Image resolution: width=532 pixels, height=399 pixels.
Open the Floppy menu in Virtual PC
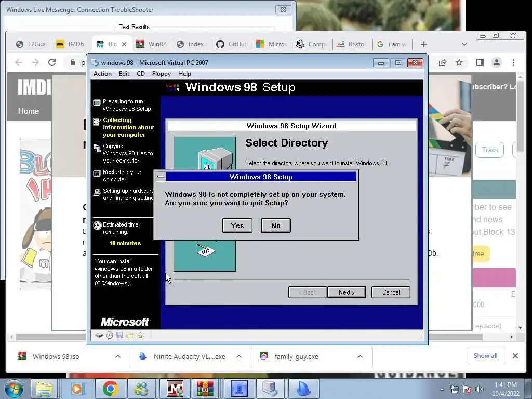[x=161, y=74]
